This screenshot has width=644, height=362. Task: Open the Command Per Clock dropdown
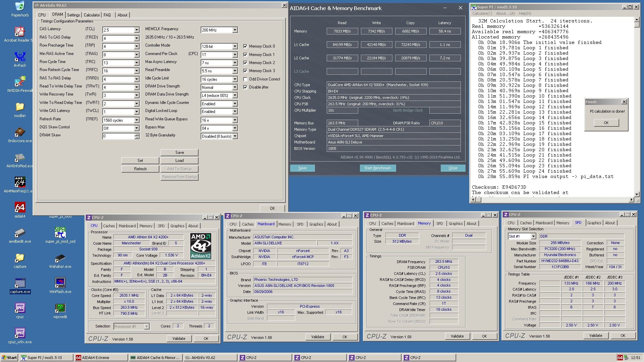pyautogui.click(x=235, y=55)
